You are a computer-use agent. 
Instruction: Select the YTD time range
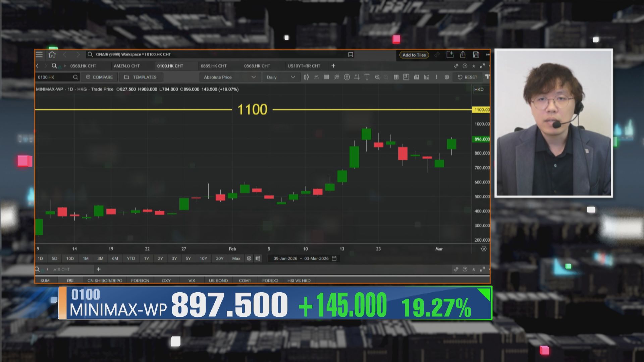click(x=131, y=258)
